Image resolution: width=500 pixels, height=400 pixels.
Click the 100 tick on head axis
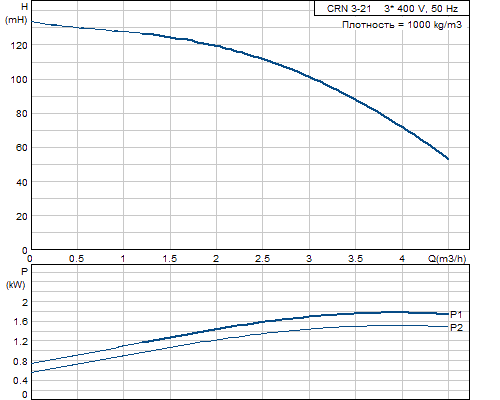[19, 80]
